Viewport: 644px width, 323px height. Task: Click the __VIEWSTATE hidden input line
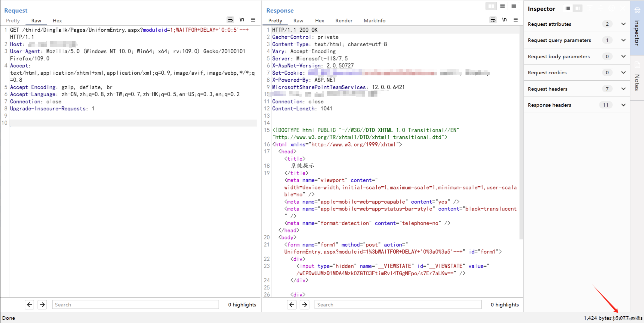tap(393, 270)
